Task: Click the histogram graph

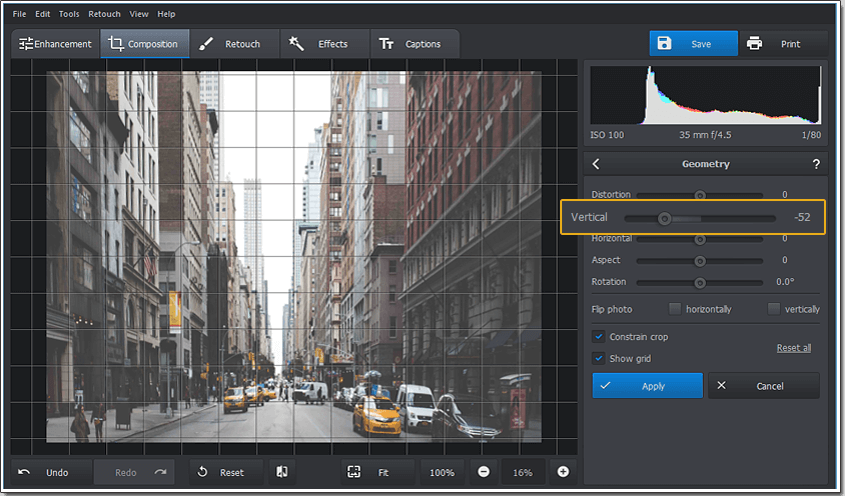Action: click(705, 95)
